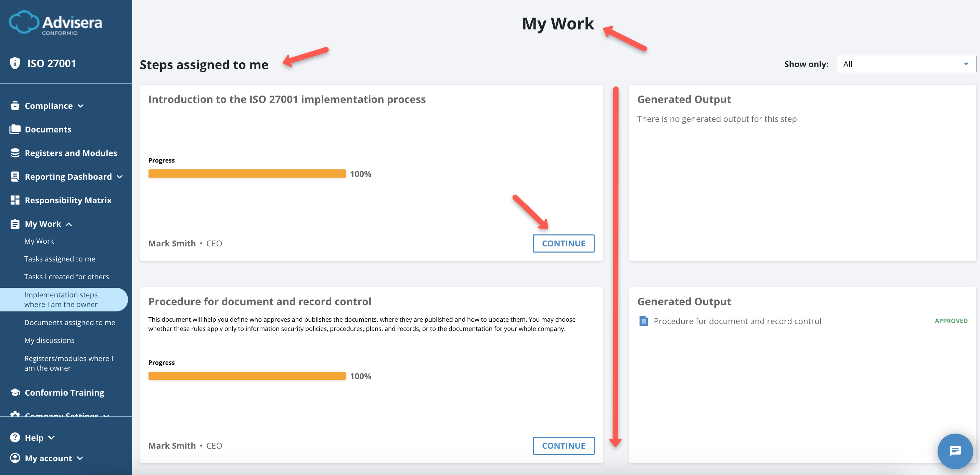The width and height of the screenshot is (980, 475).
Task: Open Tasks assigned to me
Action: pyautogui.click(x=60, y=259)
